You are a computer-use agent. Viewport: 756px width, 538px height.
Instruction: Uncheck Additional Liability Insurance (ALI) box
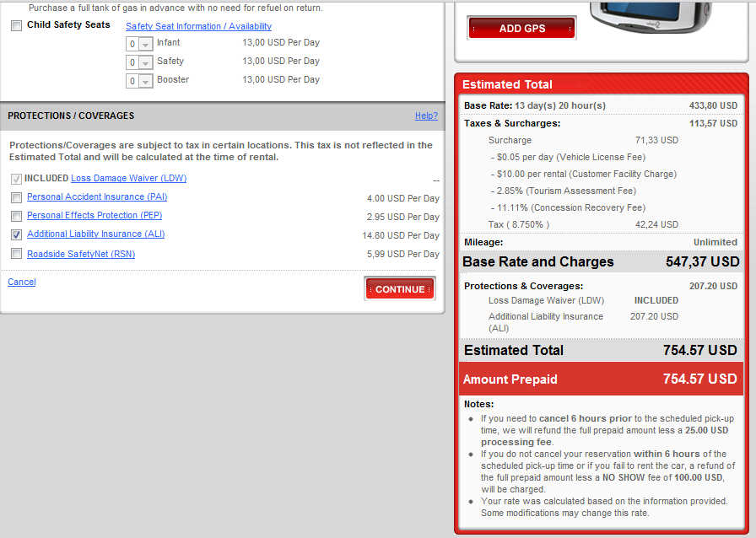(x=17, y=234)
